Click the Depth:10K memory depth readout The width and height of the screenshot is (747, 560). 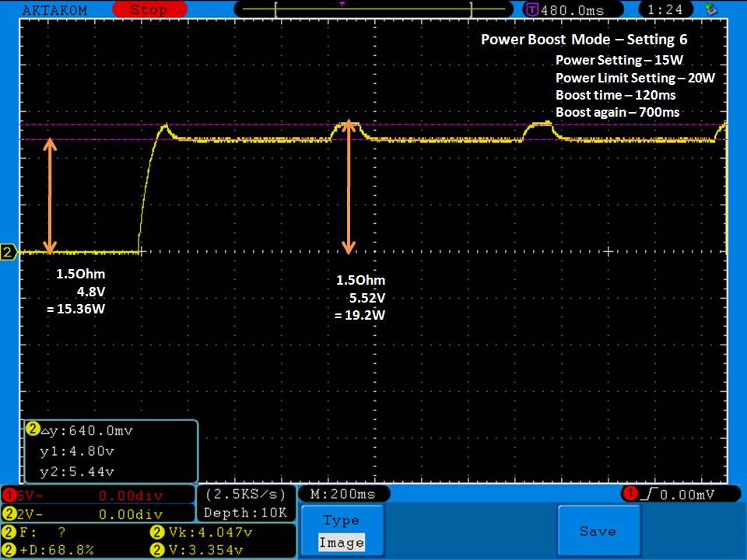(245, 513)
